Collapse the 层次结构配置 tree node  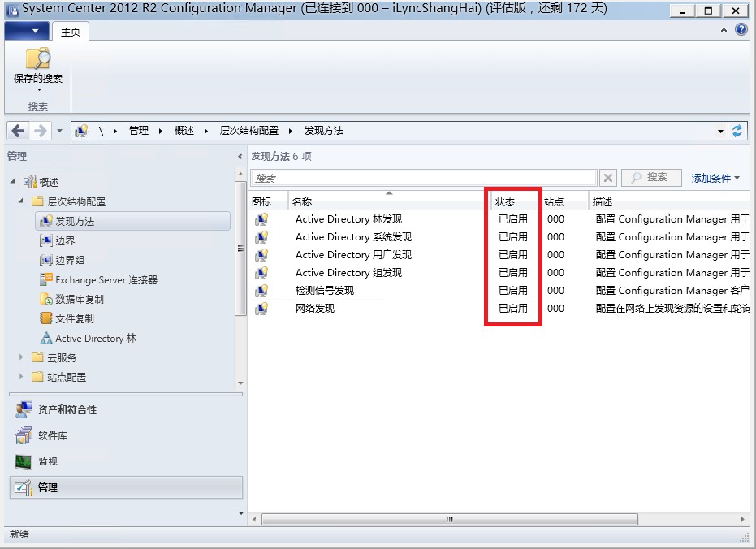point(21,201)
